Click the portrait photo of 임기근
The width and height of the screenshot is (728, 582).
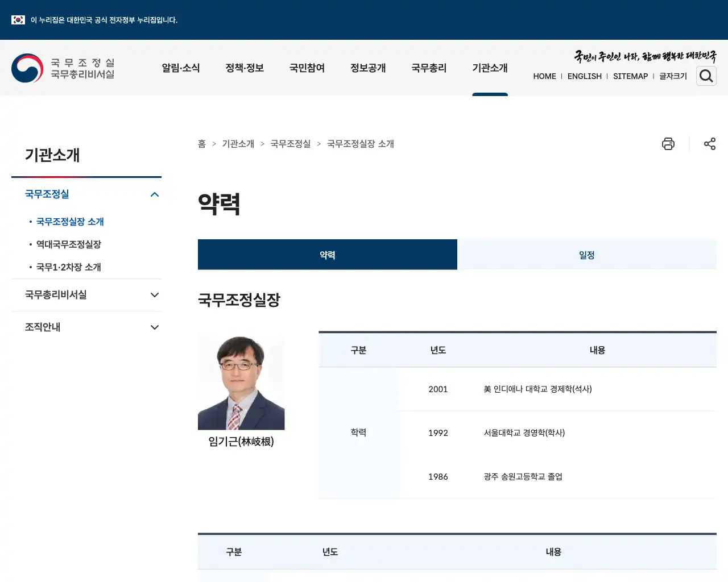[241, 381]
